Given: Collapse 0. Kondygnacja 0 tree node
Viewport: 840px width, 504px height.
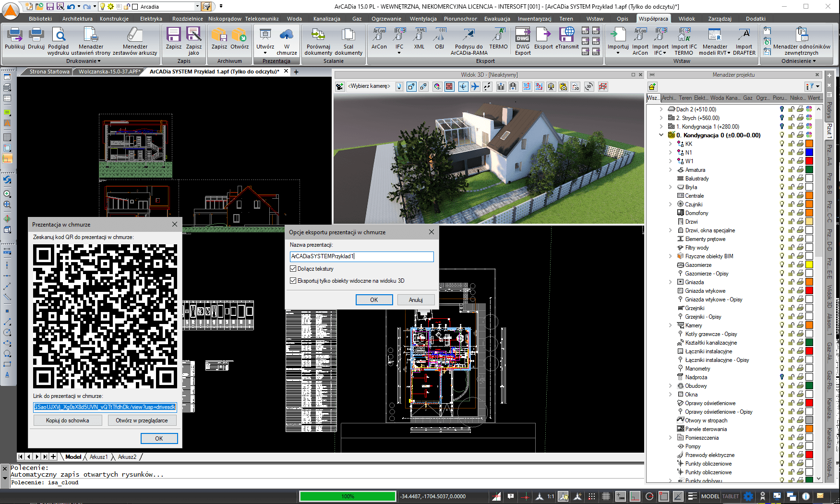Looking at the screenshot, I should tap(661, 135).
